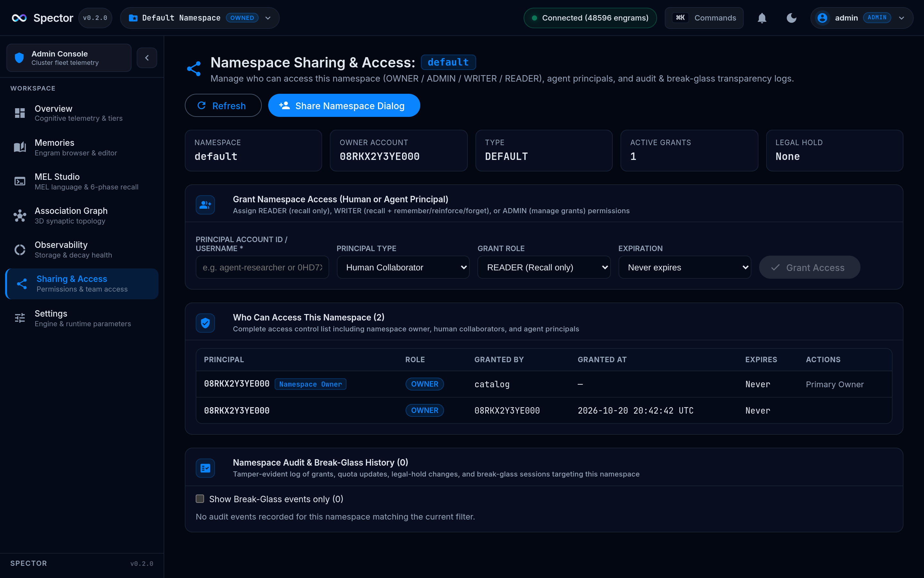Click the Association Graph hub icon
924x578 pixels.
point(20,215)
